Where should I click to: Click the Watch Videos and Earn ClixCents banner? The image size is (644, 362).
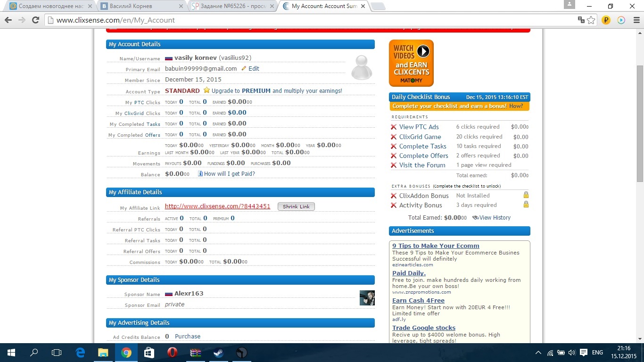[411, 63]
